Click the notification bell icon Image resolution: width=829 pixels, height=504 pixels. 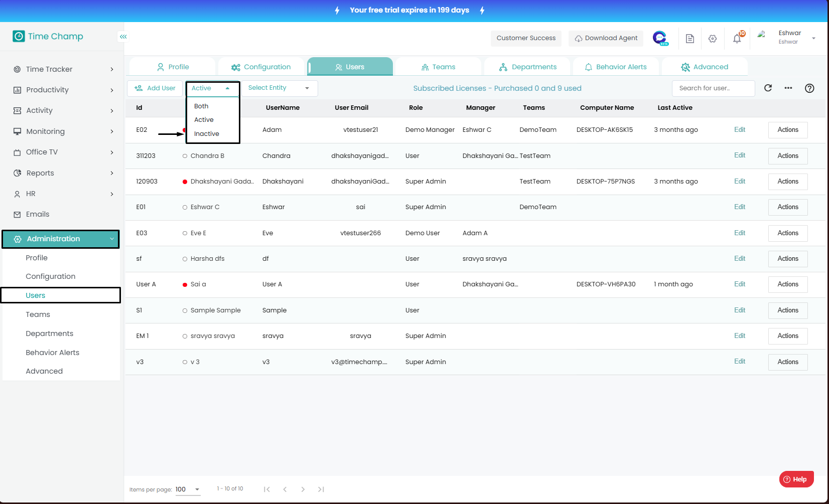click(737, 39)
